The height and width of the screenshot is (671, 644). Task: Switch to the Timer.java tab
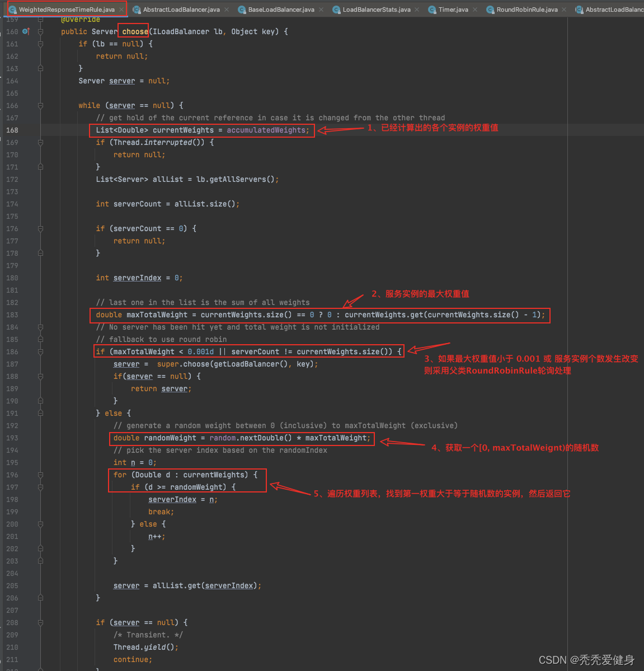coord(453,10)
